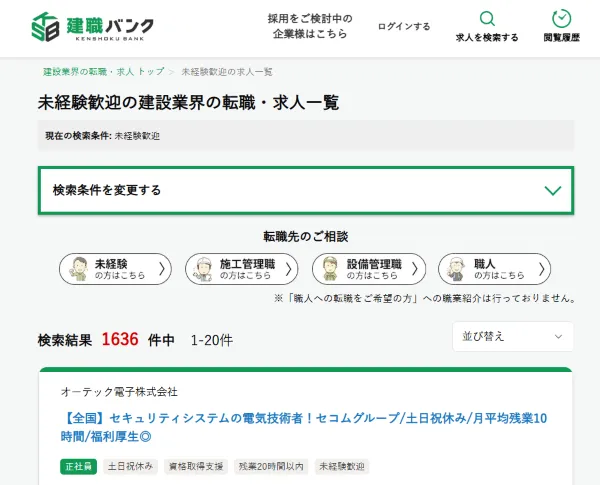Click the 現在の検索条件 未経験歓迎 bar

pyautogui.click(x=306, y=136)
